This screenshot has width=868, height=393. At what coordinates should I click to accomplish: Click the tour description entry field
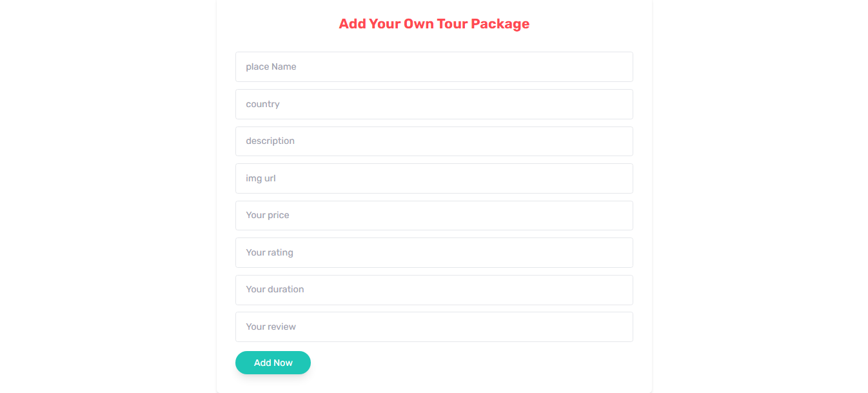[434, 141]
